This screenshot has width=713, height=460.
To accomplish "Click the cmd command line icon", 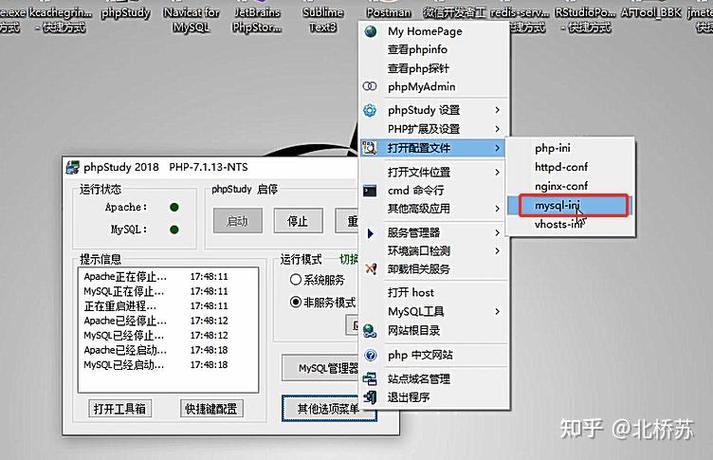I will [x=370, y=190].
